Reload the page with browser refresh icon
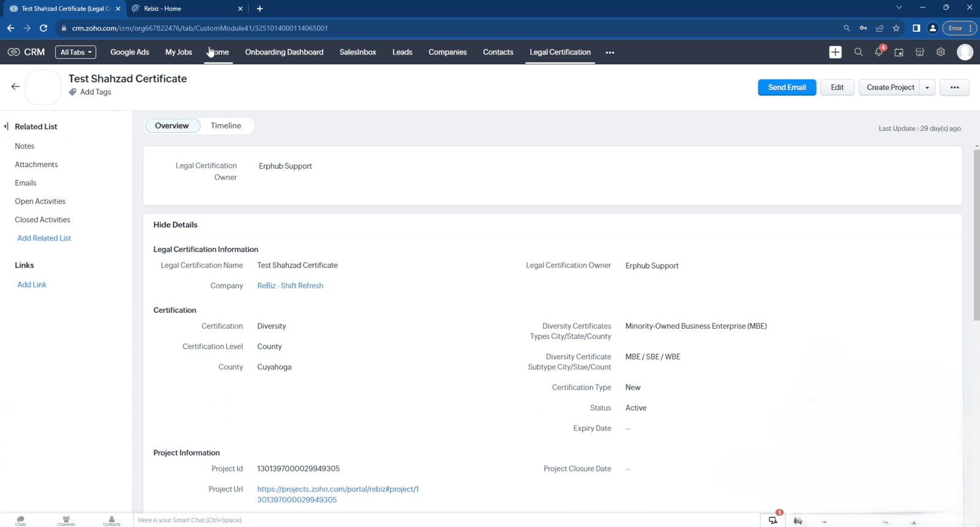 coord(43,28)
